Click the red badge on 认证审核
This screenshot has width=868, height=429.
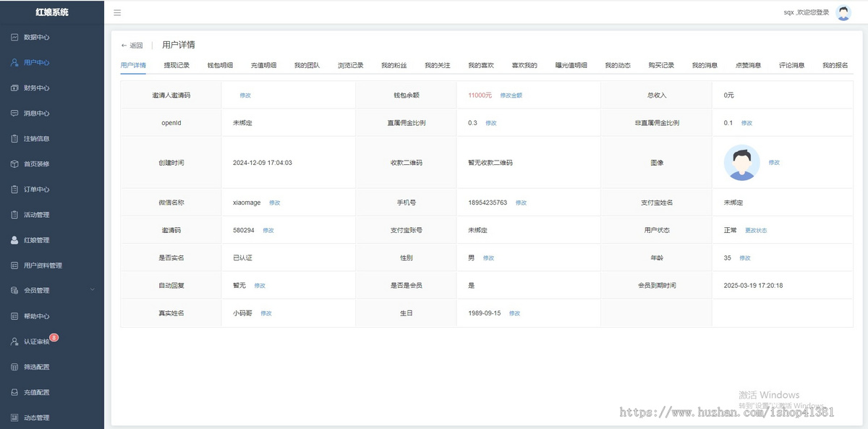pyautogui.click(x=54, y=337)
